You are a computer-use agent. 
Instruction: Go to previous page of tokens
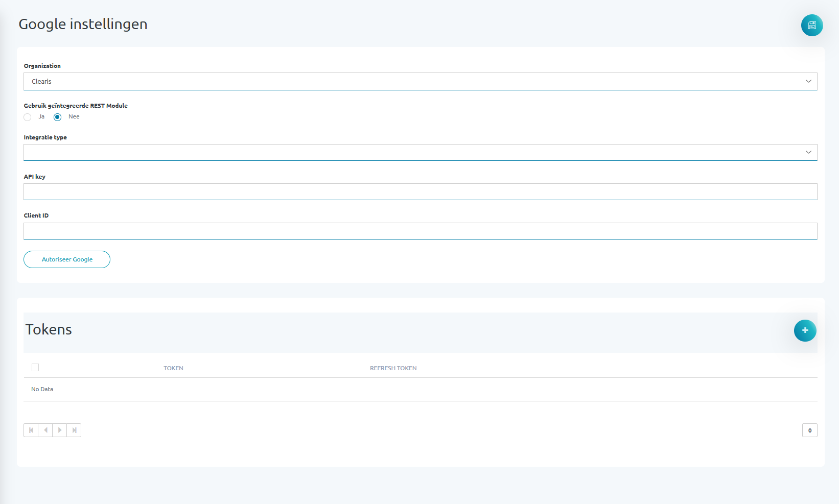pos(45,430)
